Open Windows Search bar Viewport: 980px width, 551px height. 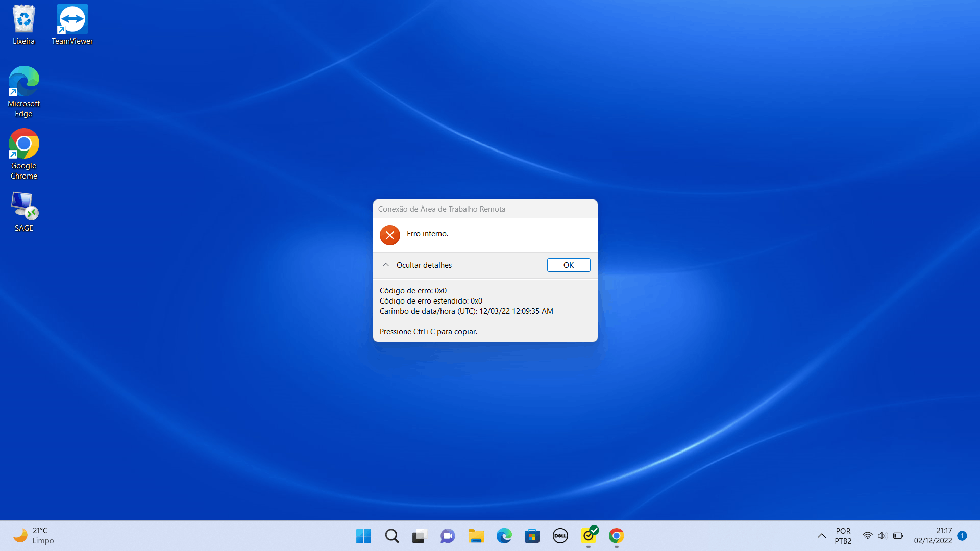point(391,536)
